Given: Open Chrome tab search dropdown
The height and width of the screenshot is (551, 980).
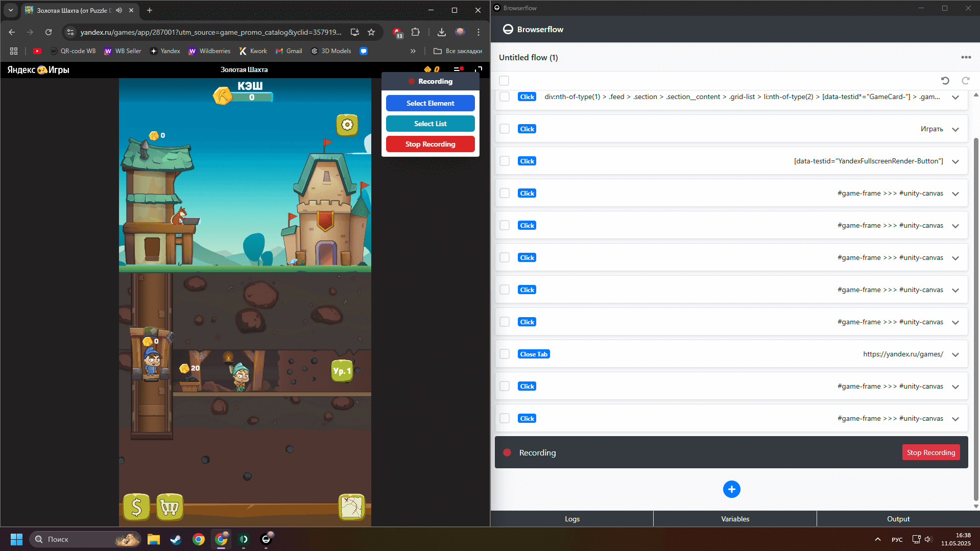Looking at the screenshot, I should (11, 10).
